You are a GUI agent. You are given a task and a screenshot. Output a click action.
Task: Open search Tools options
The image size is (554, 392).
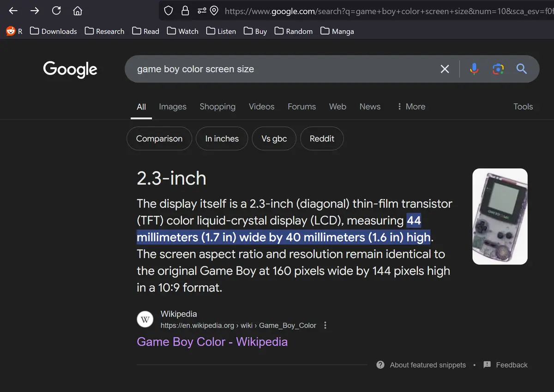tap(523, 107)
